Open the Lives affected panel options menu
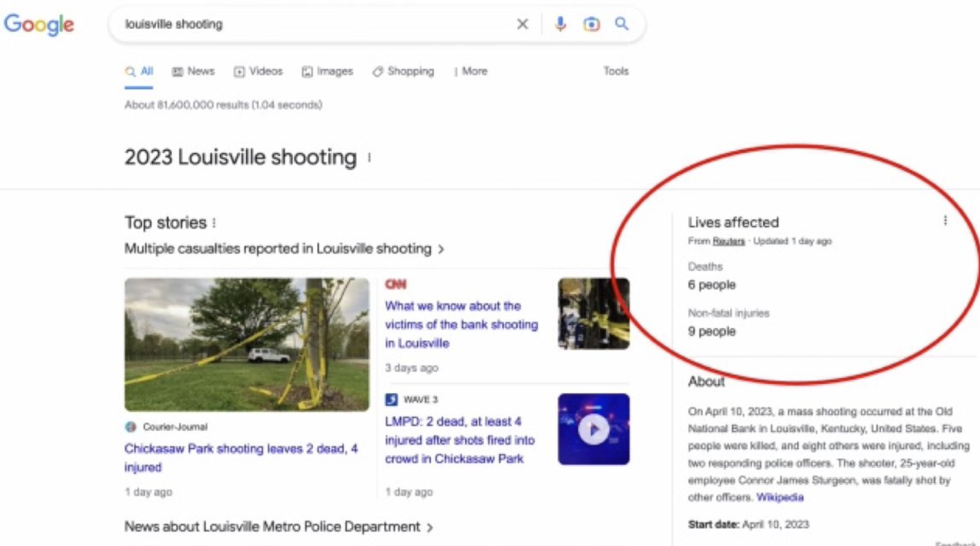 click(945, 221)
